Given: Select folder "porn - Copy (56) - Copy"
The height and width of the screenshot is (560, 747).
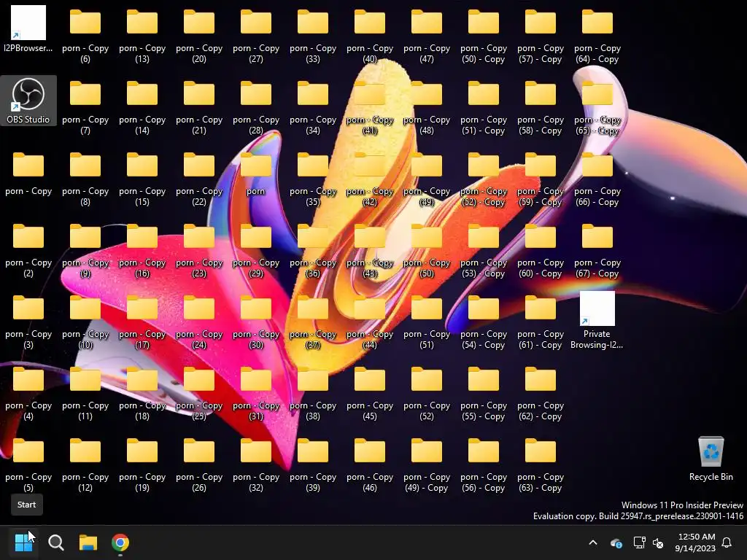Looking at the screenshot, I should coord(484,464).
